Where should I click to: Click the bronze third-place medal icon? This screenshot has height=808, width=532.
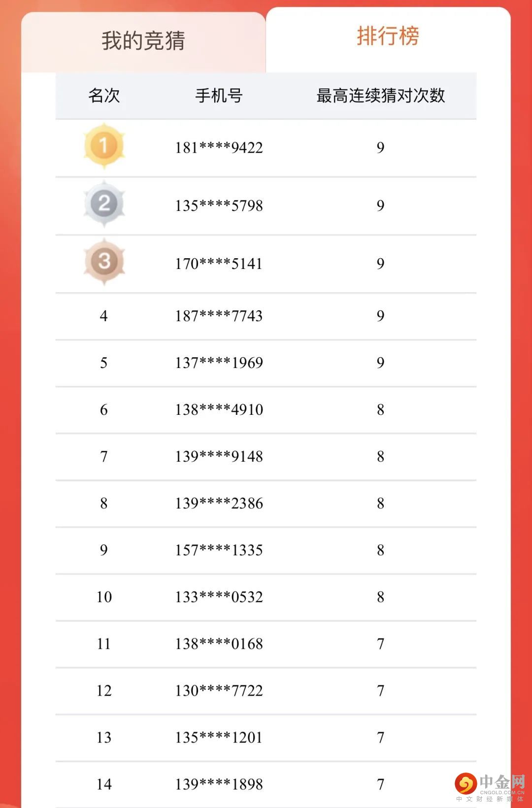pos(104,262)
